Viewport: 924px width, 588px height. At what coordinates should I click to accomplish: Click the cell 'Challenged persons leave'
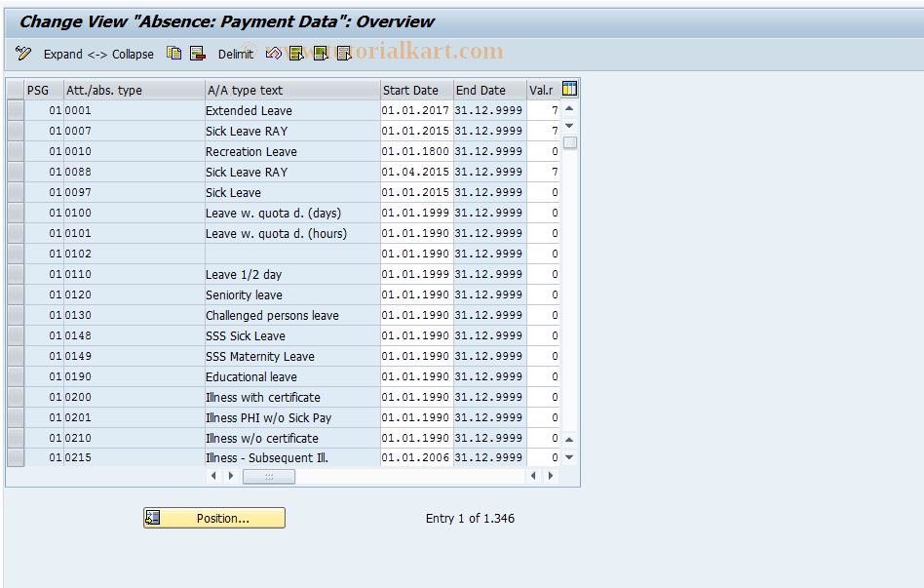coord(292,316)
